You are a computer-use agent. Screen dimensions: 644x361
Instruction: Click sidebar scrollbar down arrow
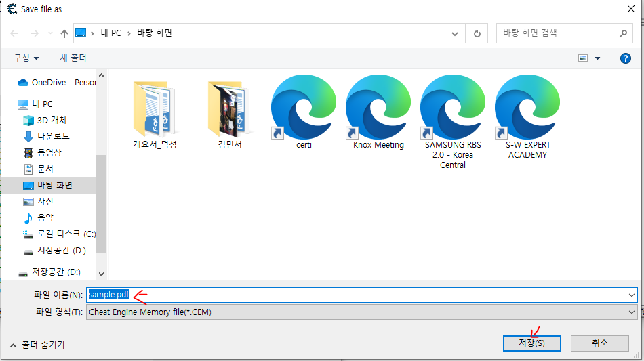pyautogui.click(x=102, y=274)
